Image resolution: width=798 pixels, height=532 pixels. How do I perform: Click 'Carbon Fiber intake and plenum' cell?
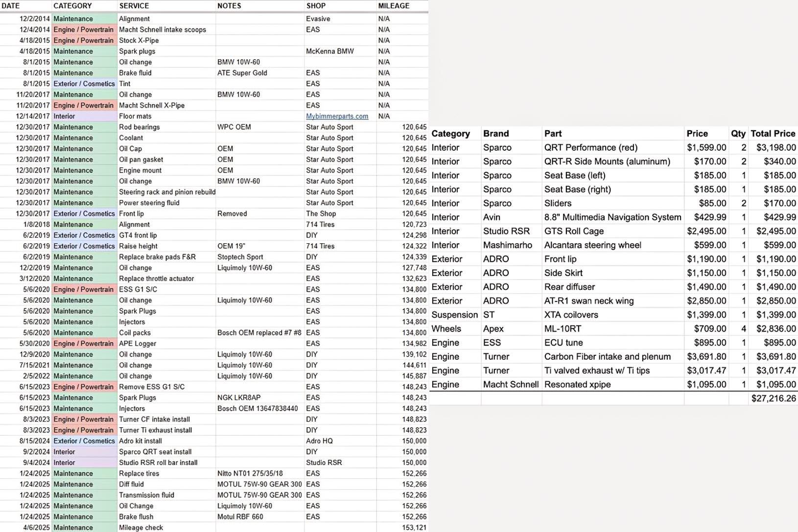click(x=613, y=357)
